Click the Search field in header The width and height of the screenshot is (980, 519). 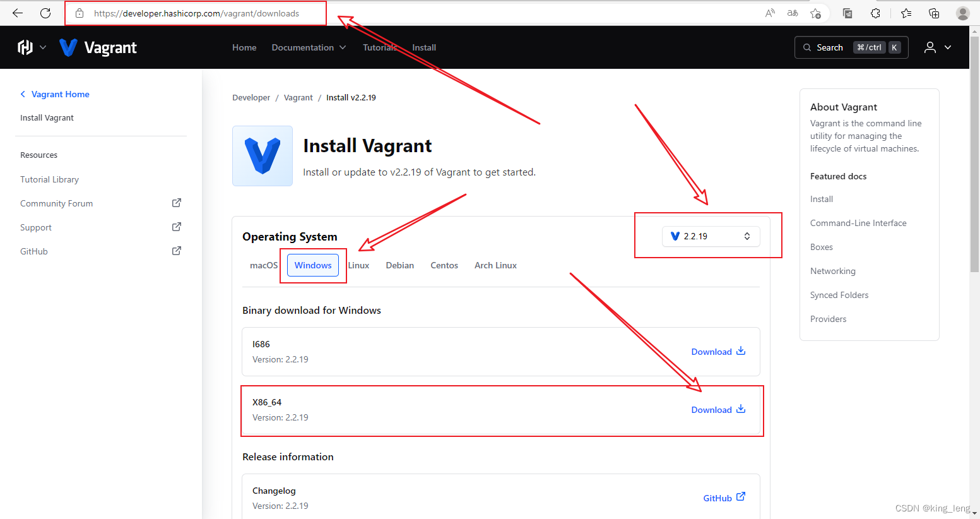pos(851,47)
